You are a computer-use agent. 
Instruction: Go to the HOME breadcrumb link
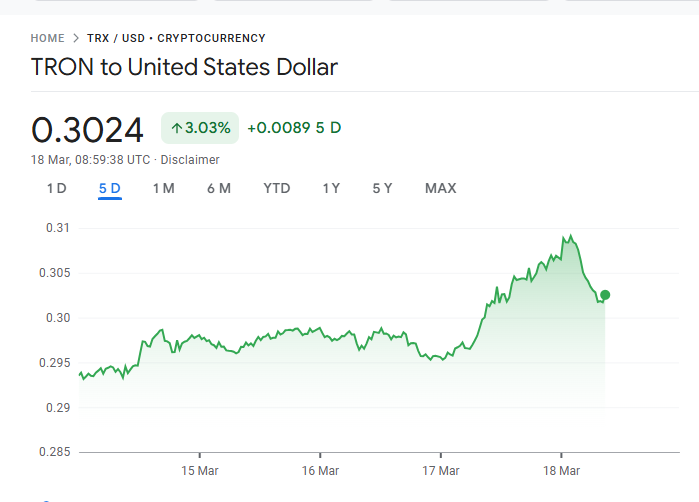coord(47,38)
